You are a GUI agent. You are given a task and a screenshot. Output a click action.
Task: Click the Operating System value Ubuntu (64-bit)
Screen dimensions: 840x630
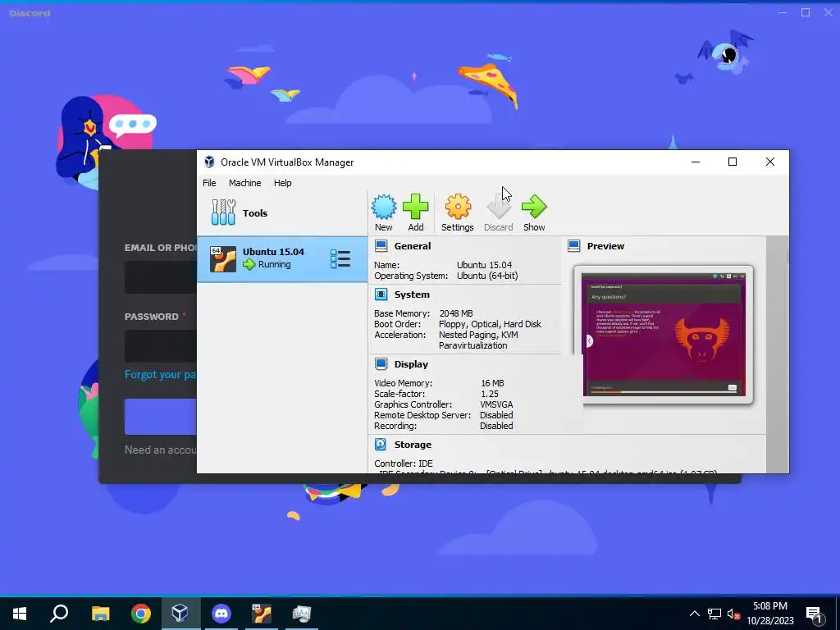click(x=487, y=276)
